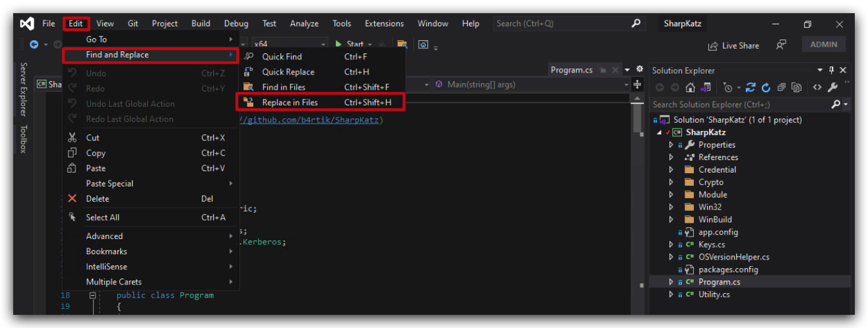
Task: Click the Sync with Active Document icon
Action: pyautogui.click(x=751, y=87)
